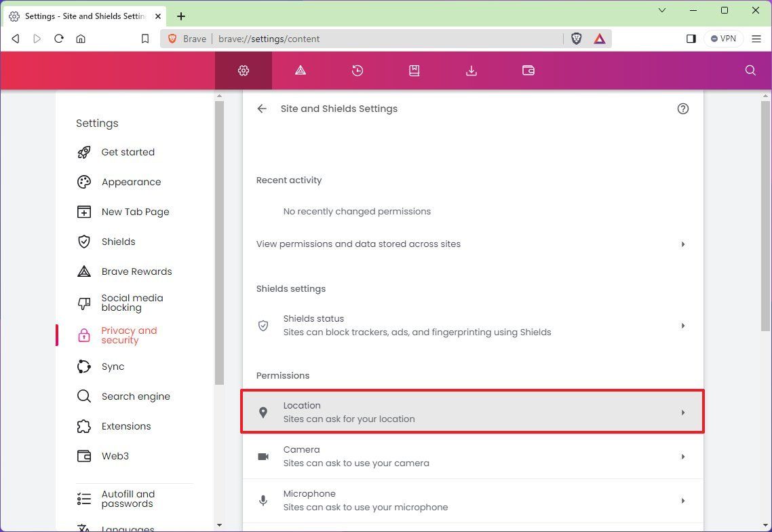Open the help question mark icon
Screen dimensions: 772x532
(683, 109)
